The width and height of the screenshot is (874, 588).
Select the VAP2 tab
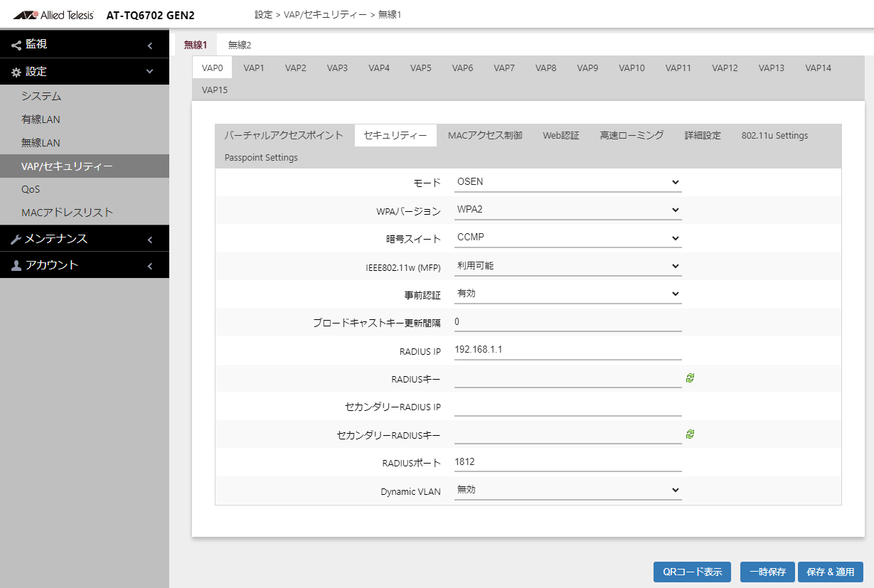[296, 68]
